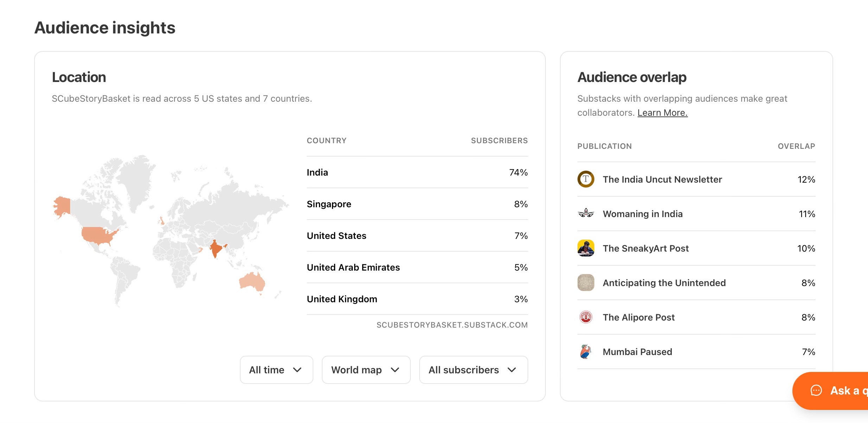868x424 pixels.
Task: Select the Singapore country row
Action: (x=417, y=204)
